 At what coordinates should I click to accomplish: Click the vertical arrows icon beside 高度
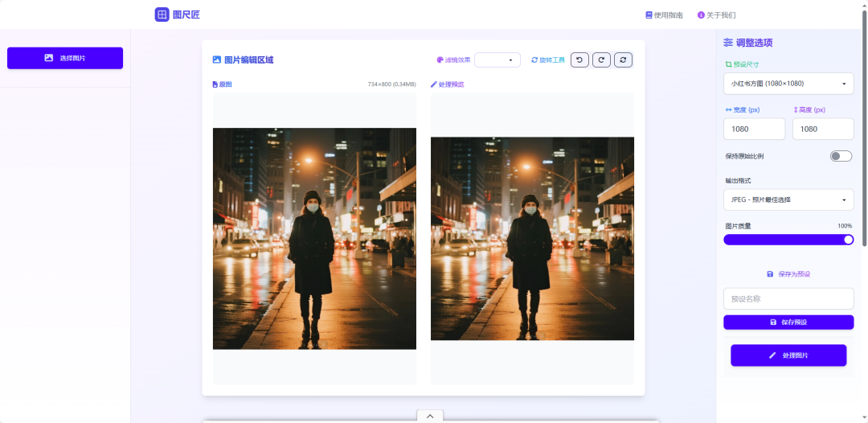click(x=796, y=109)
